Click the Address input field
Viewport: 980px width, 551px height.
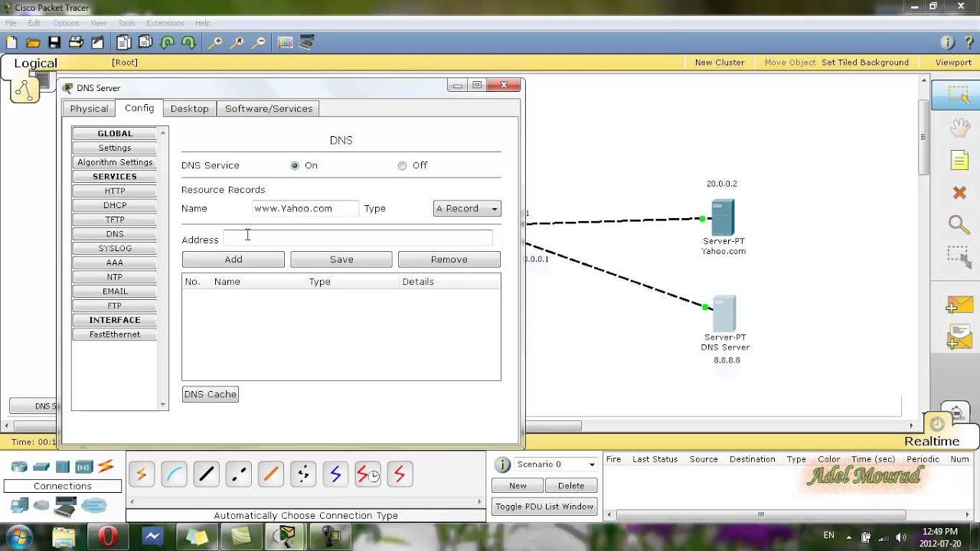click(358, 238)
